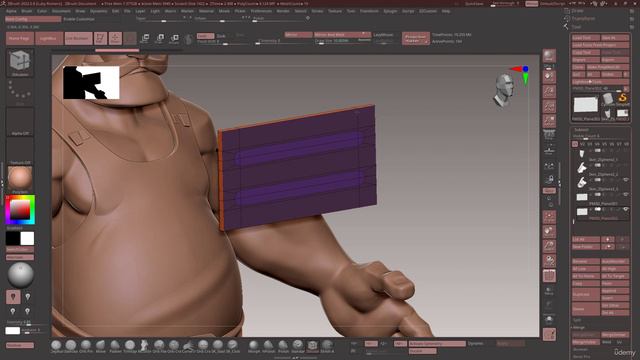Screen dimensions: 640x360
Task: Click the Actual size icon on right shelf
Action: coord(549,107)
